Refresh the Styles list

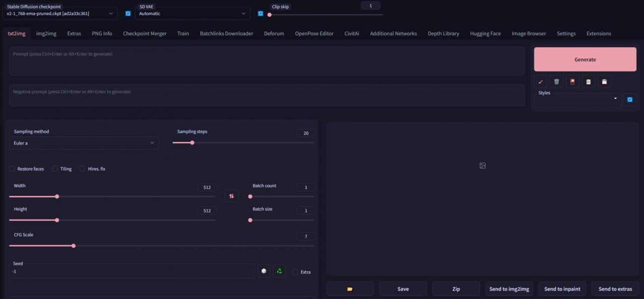click(x=629, y=100)
